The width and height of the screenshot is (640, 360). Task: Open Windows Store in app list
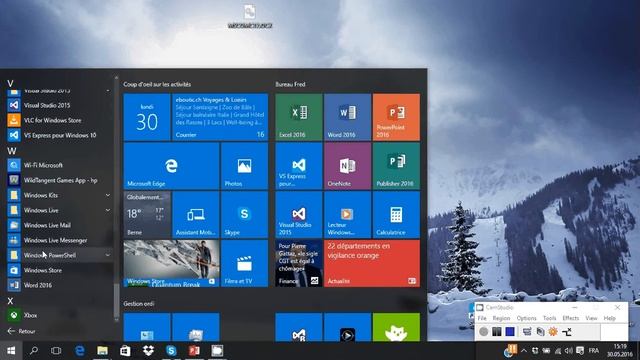pyautogui.click(x=59, y=270)
